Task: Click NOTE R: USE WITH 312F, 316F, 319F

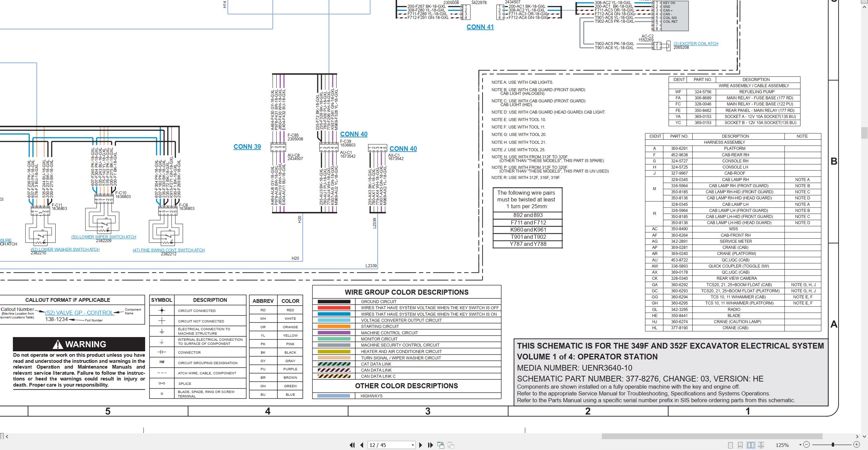Action: coord(526,178)
